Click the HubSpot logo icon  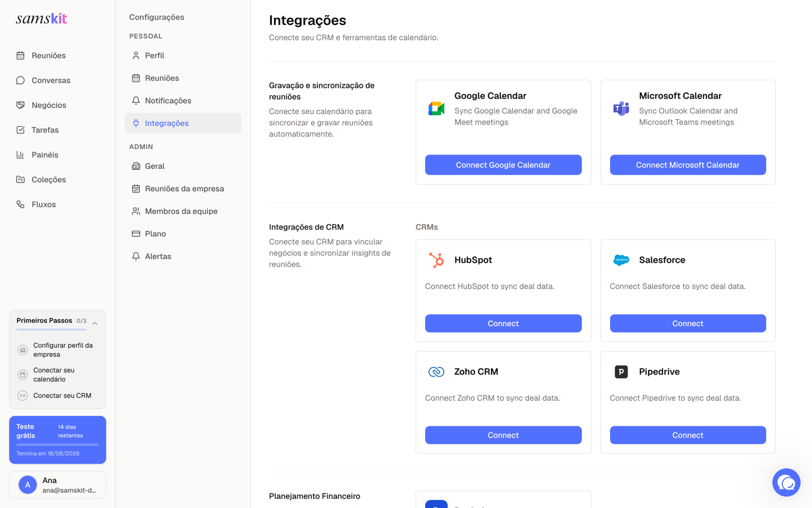pyautogui.click(x=436, y=260)
